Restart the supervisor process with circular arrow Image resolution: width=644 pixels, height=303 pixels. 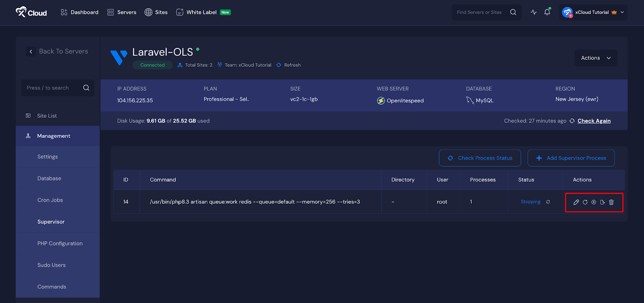click(x=585, y=202)
